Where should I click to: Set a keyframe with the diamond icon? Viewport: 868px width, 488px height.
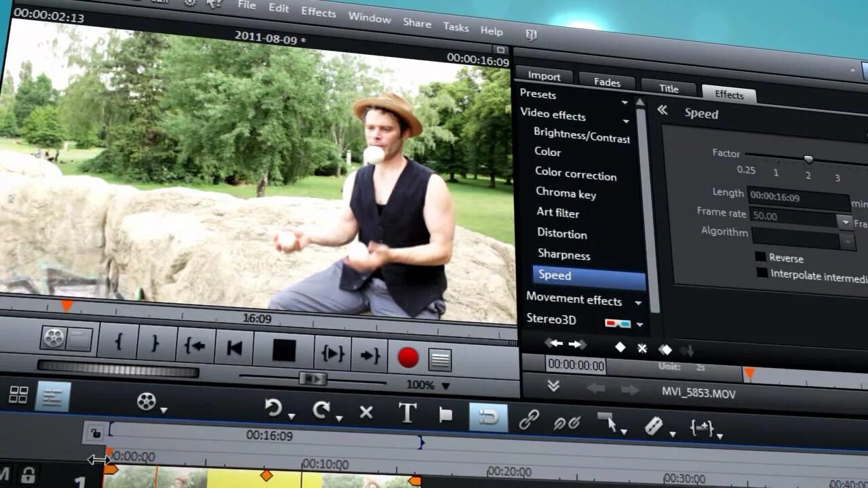(620, 347)
